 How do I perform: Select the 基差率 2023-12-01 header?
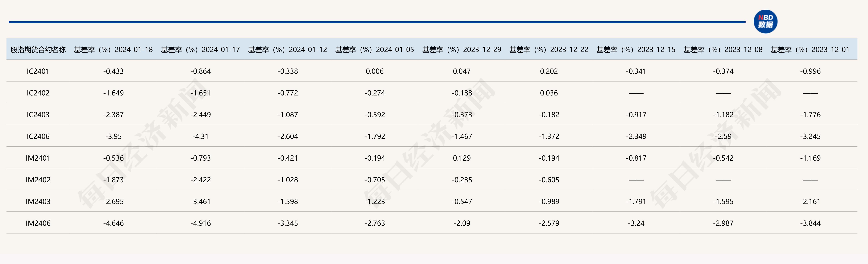click(810, 50)
